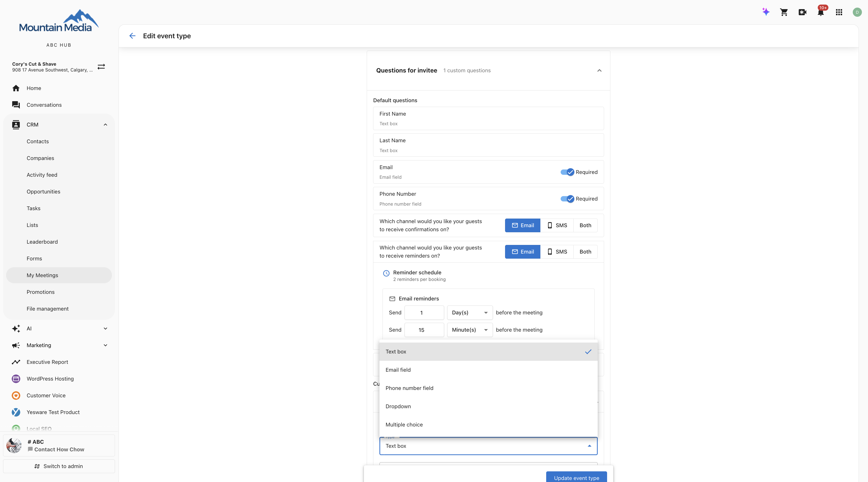Viewport: 868px width, 482px height.
Task: Choose Phone number field option
Action: (488, 388)
